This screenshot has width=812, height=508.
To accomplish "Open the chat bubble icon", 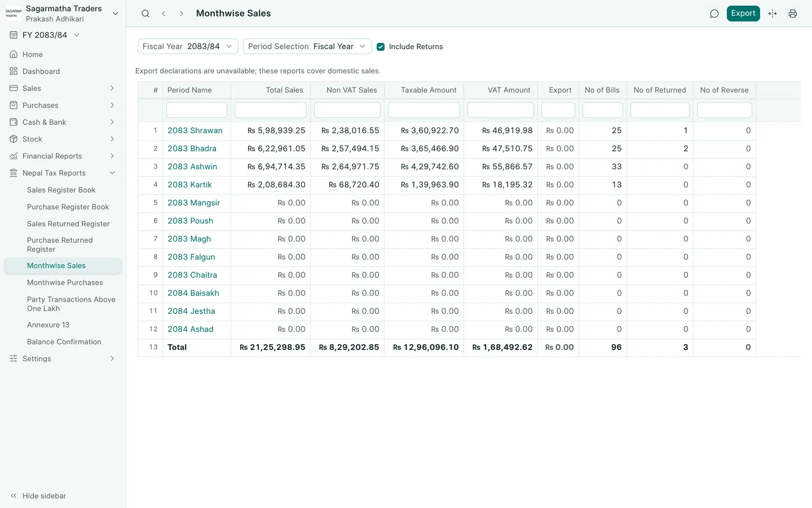I will pos(714,14).
